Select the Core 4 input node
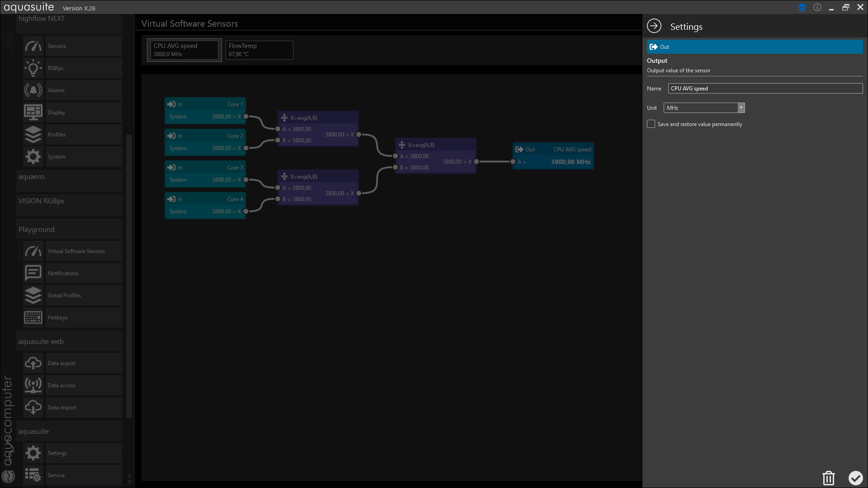868x488 pixels. click(205, 206)
